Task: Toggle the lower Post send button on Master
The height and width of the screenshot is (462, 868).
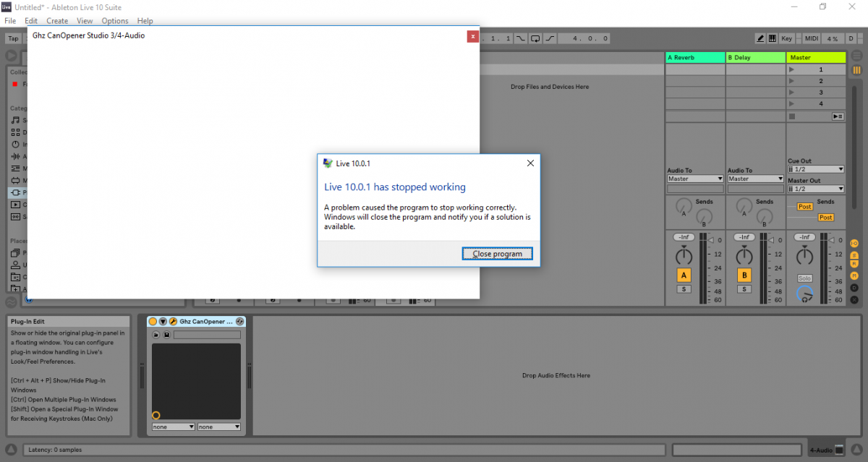Action: click(826, 218)
